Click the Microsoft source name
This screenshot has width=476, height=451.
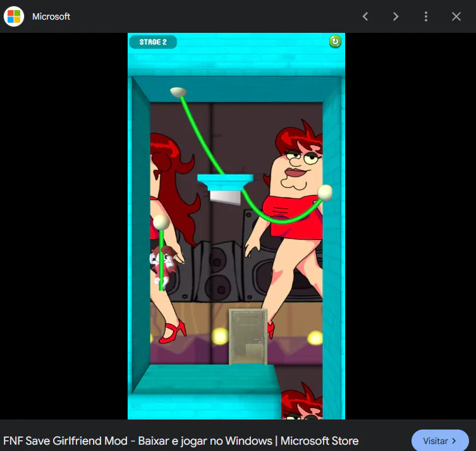pyautogui.click(x=51, y=16)
